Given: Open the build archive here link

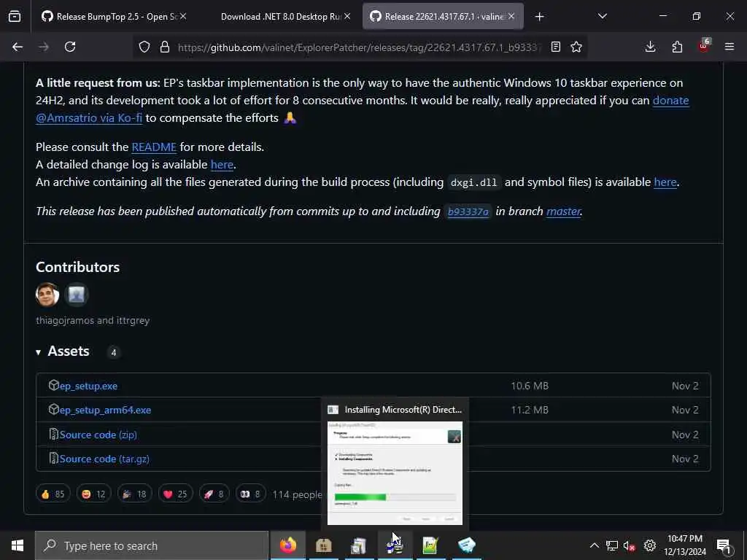Looking at the screenshot, I should click(x=665, y=182).
